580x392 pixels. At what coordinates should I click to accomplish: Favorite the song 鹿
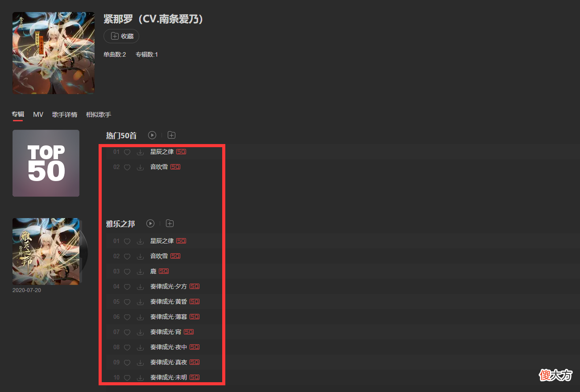(127, 271)
